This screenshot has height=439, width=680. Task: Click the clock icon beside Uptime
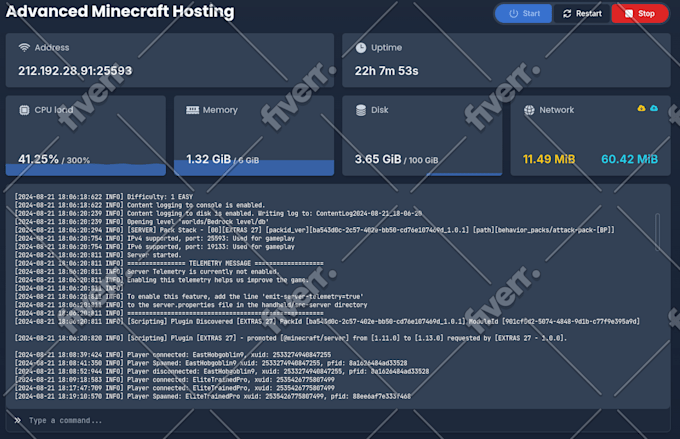pos(361,47)
